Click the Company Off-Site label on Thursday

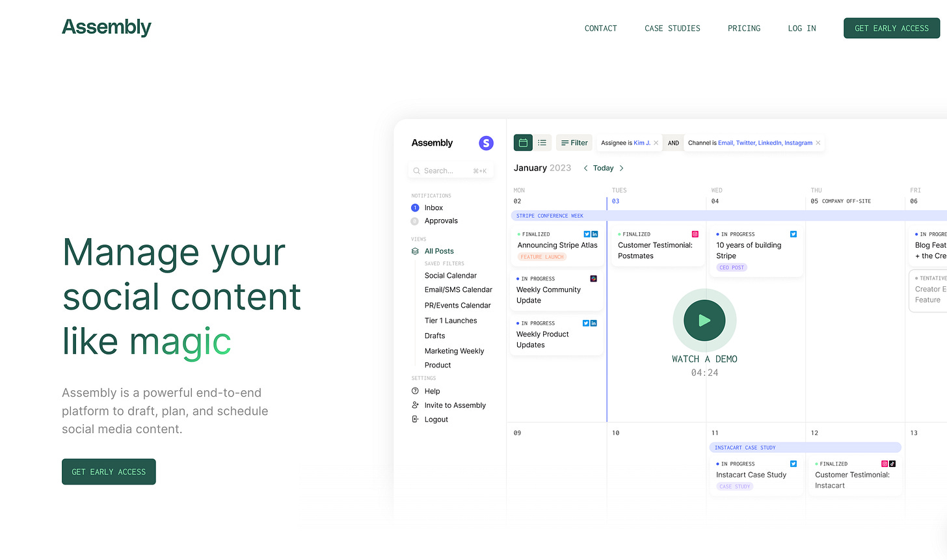(846, 201)
